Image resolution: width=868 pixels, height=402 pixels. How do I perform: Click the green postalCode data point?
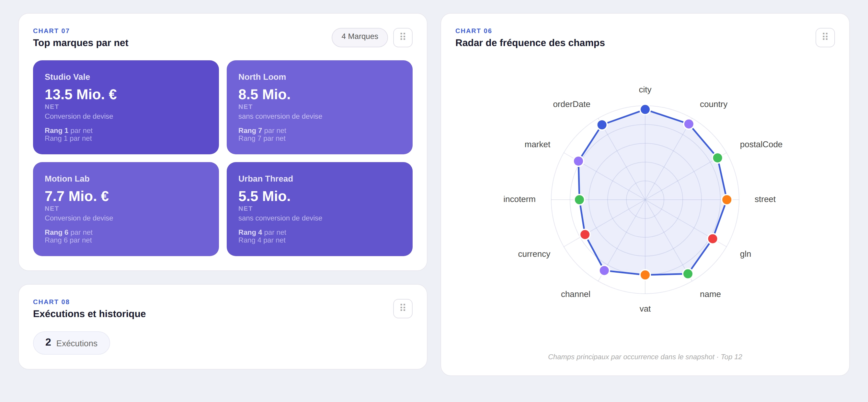pyautogui.click(x=717, y=158)
